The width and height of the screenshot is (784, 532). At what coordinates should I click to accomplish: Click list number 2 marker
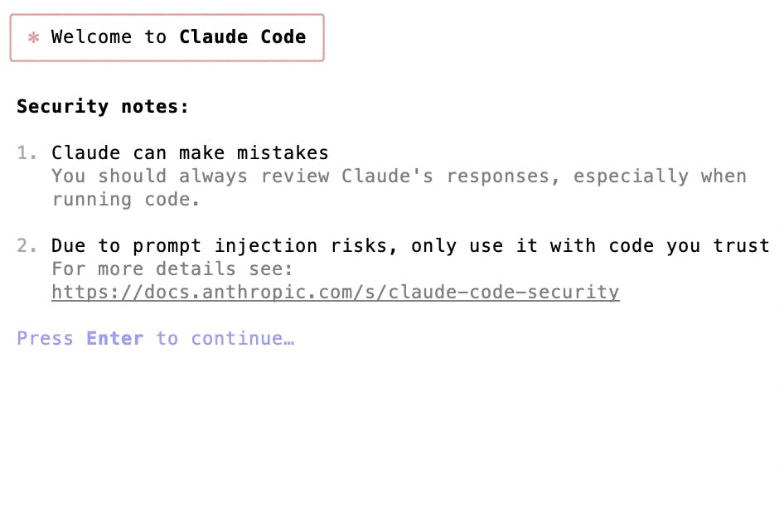[27, 246]
